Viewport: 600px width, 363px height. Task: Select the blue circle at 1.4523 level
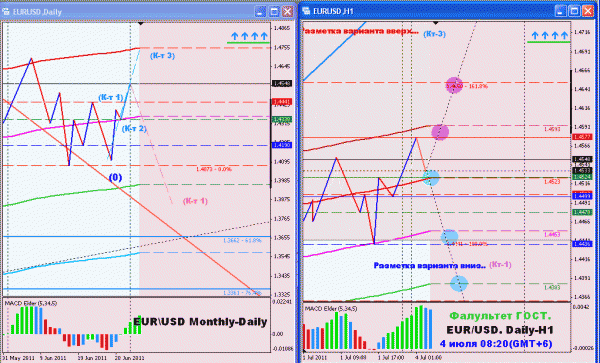(x=431, y=177)
